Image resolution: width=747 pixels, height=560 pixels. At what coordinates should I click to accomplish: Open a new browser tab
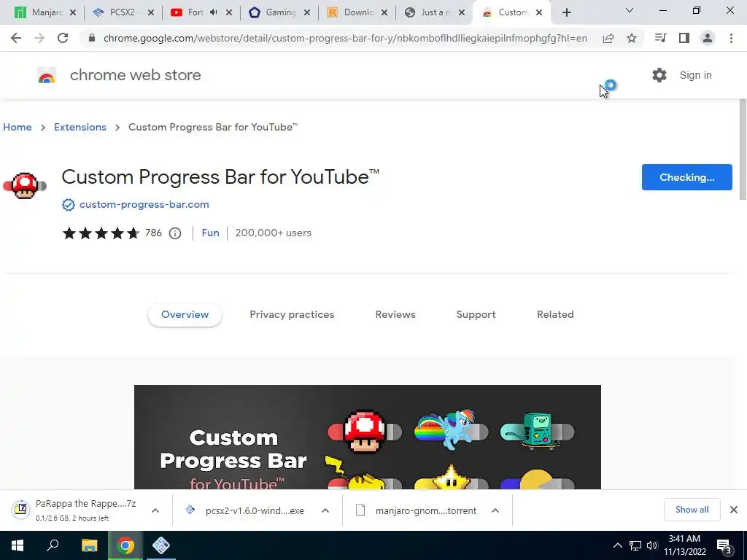(x=566, y=12)
